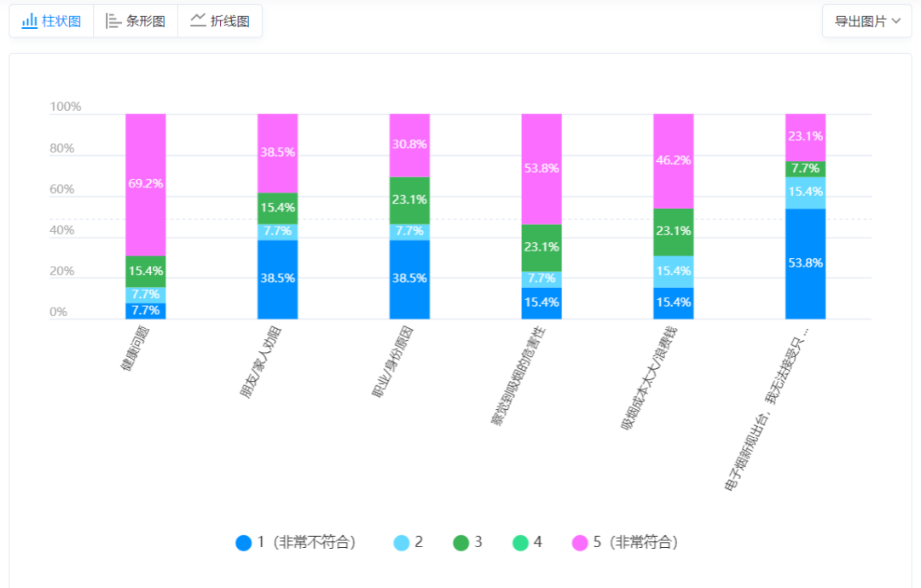The image size is (921, 588).
Task: Click the 1（非常不符合） legend label
Action: [x=306, y=543]
